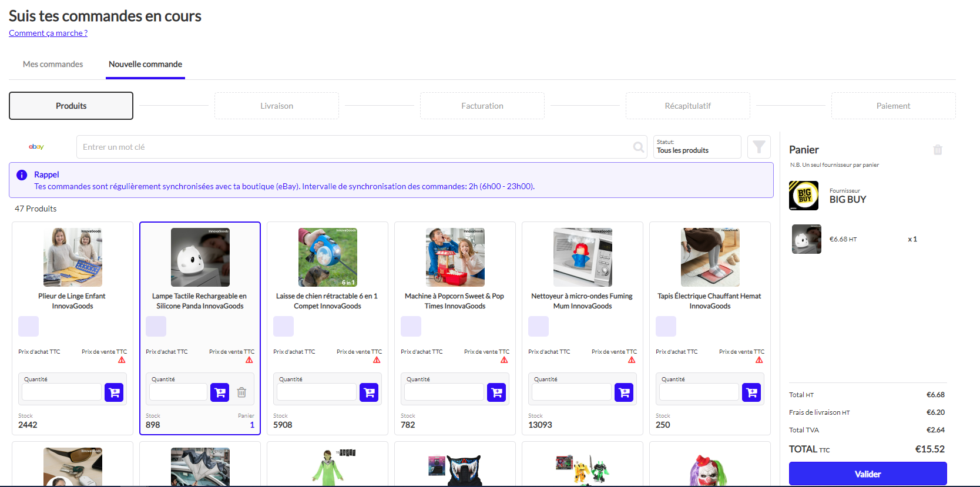
Task: Click price warning icon on Nettoyeur à micro-ondes
Action: tap(632, 360)
